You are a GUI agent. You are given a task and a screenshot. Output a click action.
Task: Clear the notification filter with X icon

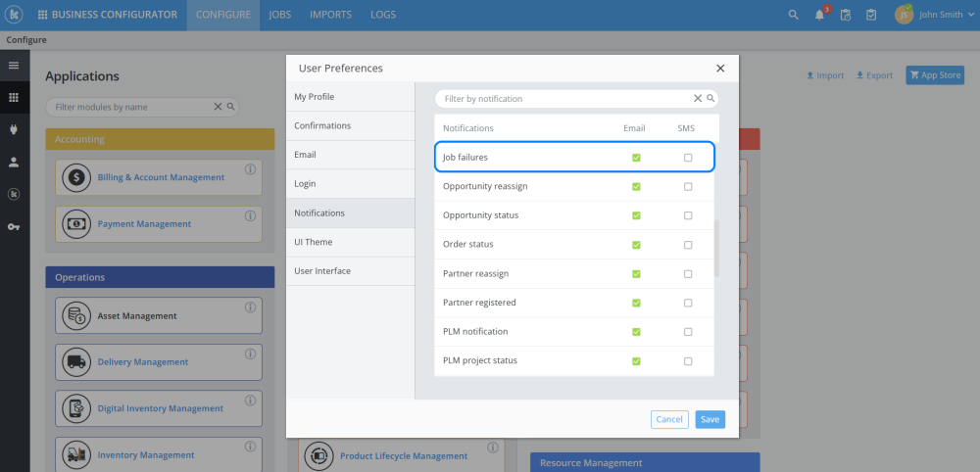click(x=698, y=99)
